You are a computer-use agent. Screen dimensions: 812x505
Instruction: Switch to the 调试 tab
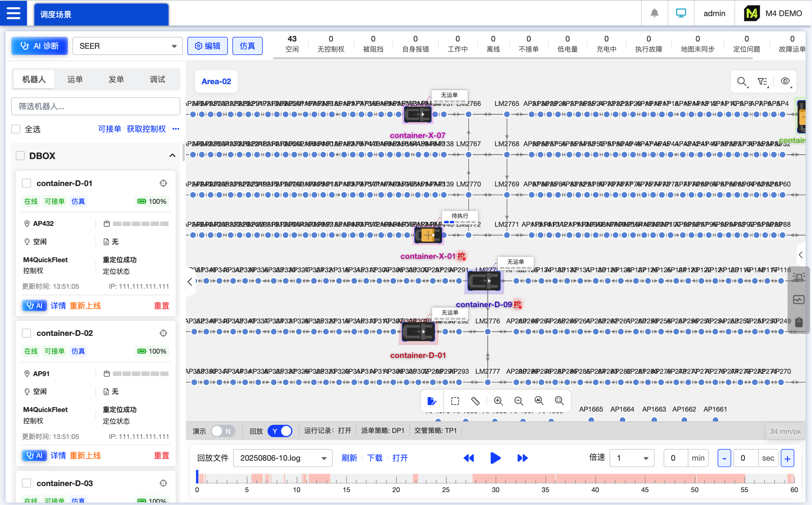point(157,79)
